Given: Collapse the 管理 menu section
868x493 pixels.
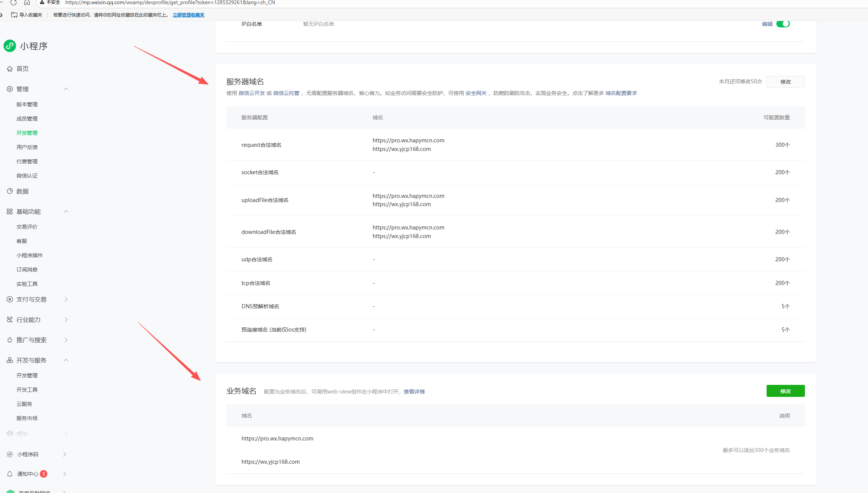Looking at the screenshot, I should [x=66, y=89].
